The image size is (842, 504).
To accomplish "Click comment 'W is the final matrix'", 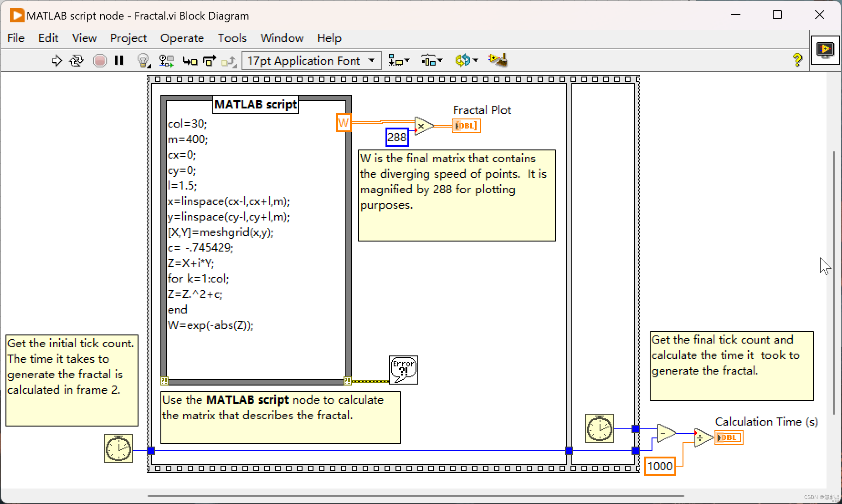I will pyautogui.click(x=457, y=195).
